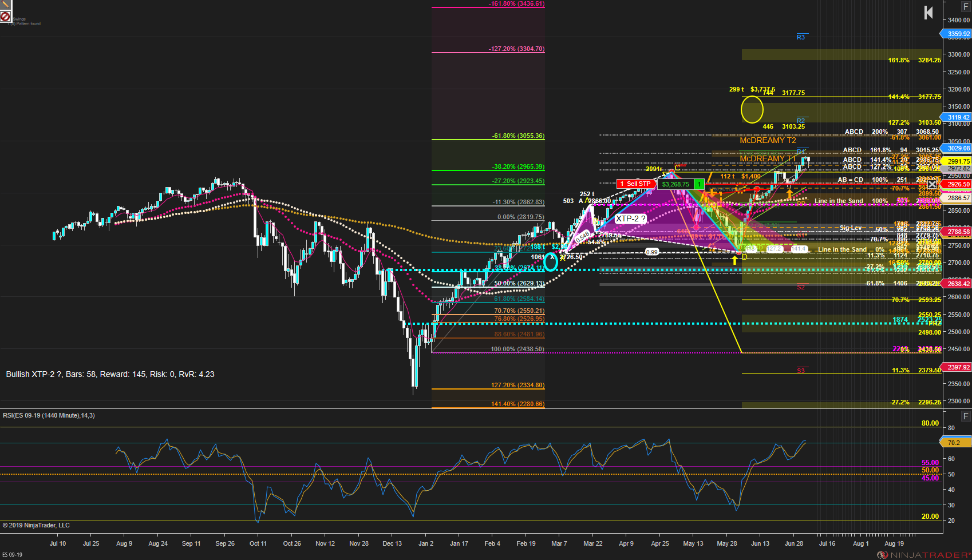The width and height of the screenshot is (972, 560).
Task: Click the 299 t $3,737.5 target label
Action: [x=752, y=90]
